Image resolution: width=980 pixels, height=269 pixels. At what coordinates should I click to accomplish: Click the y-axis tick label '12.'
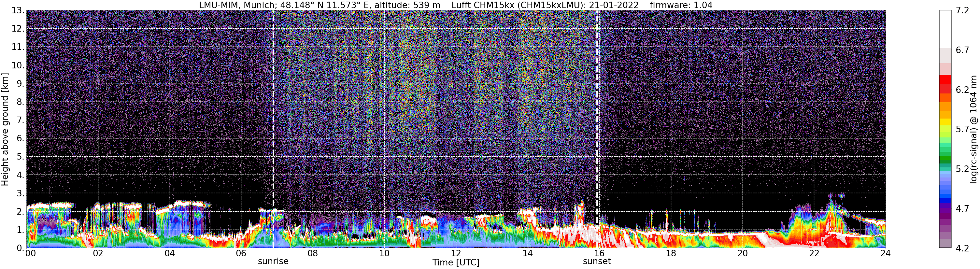[x=18, y=29]
